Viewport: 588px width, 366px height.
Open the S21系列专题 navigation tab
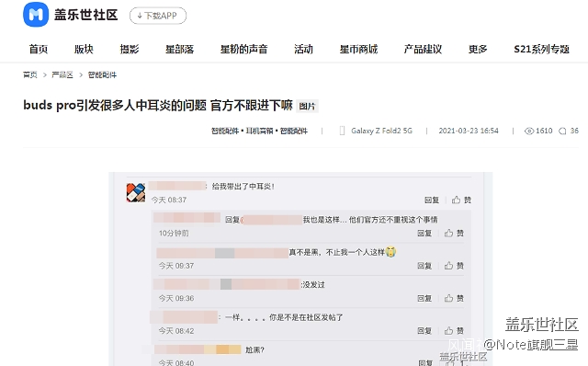tap(541, 49)
